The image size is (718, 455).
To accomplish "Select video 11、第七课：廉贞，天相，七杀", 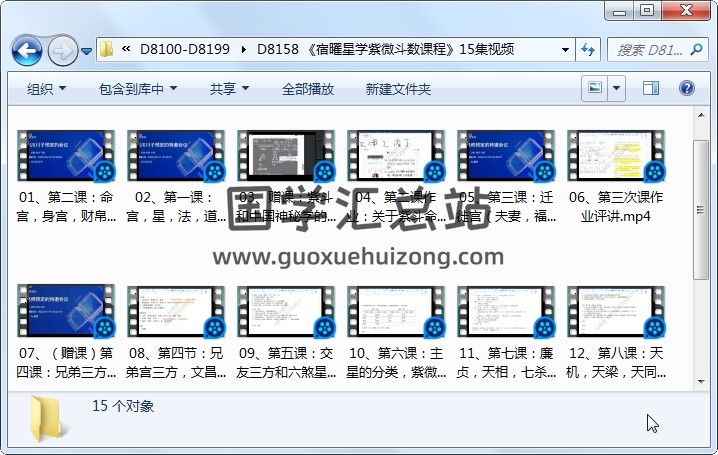I will coord(506,332).
